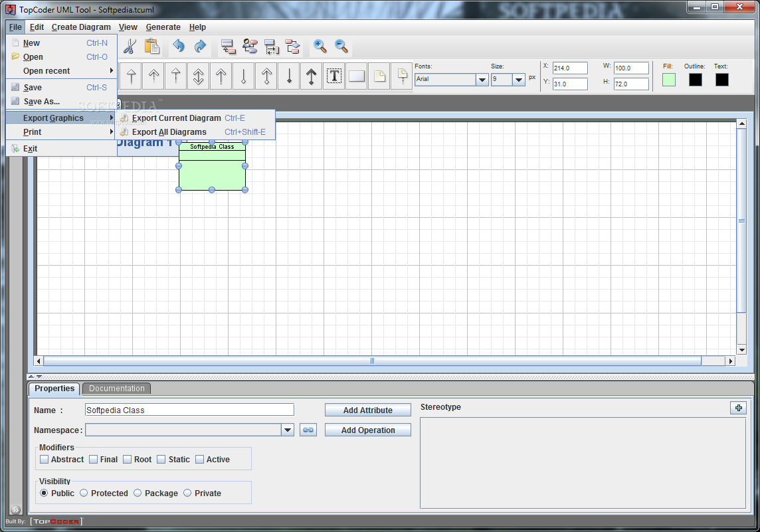Pick the green Fill color swatch
The width and height of the screenshot is (760, 532).
pos(669,80)
